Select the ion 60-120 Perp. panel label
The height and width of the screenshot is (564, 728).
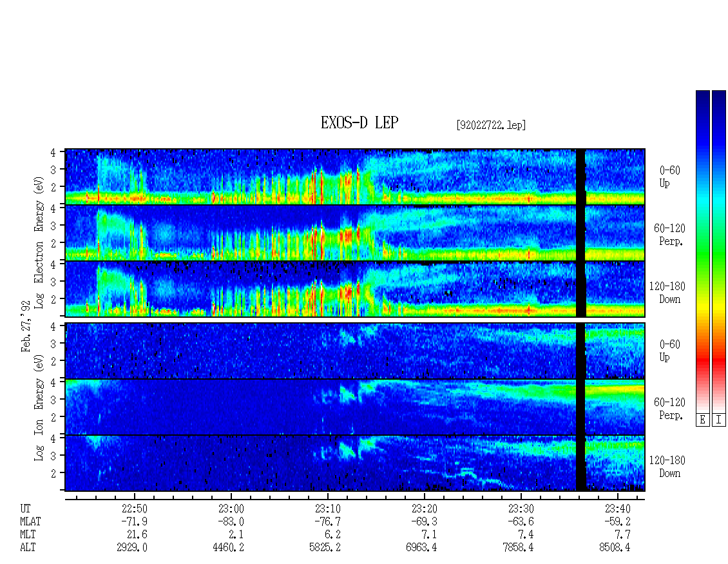[669, 409]
